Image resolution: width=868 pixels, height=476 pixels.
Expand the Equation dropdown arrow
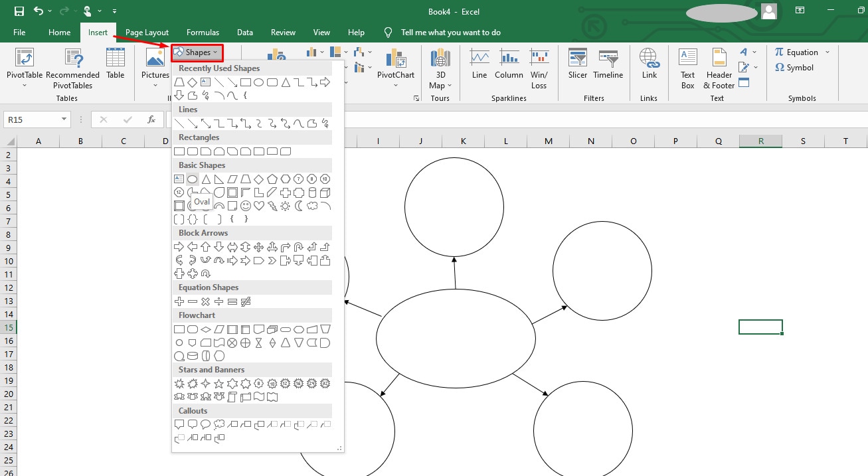click(x=827, y=52)
